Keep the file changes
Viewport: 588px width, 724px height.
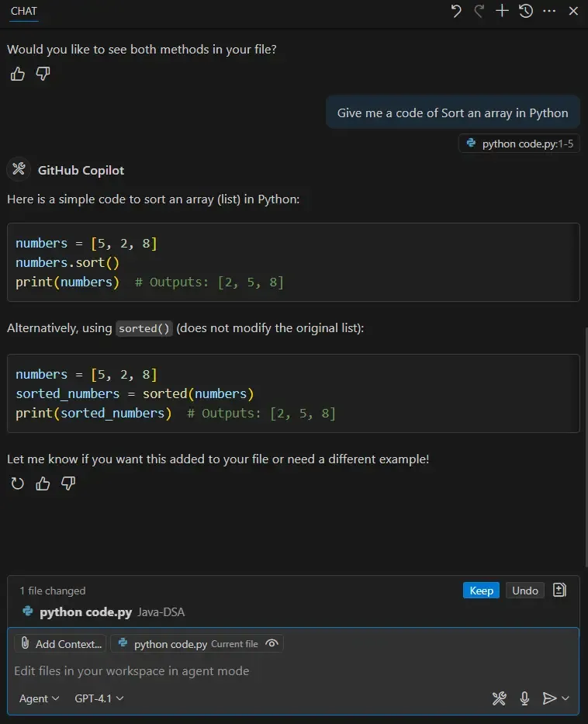tap(481, 591)
